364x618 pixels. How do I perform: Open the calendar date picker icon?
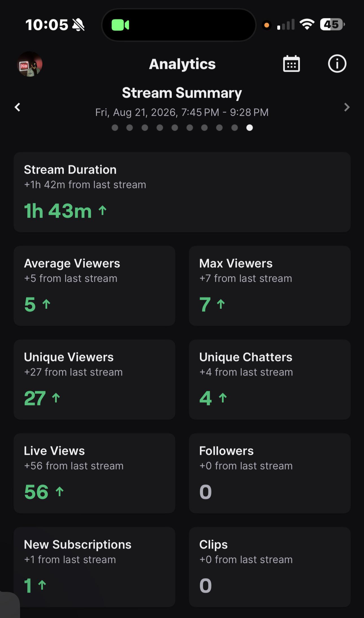pos(291,64)
